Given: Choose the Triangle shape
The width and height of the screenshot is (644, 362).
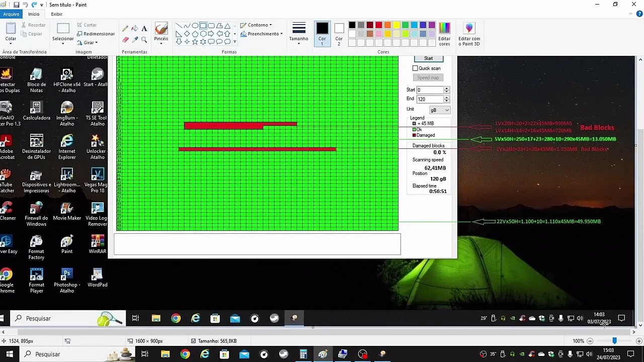Looking at the screenshot, I should tap(227, 26).
